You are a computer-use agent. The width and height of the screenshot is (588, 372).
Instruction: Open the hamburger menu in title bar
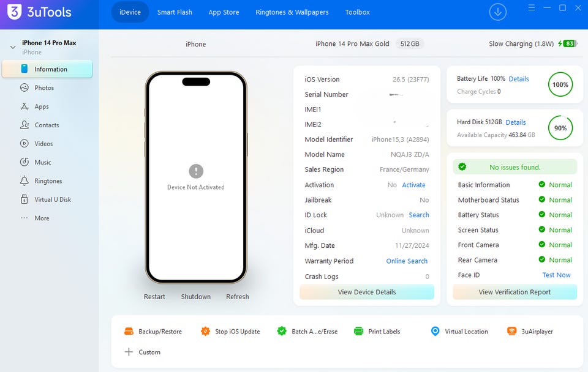tap(532, 7)
